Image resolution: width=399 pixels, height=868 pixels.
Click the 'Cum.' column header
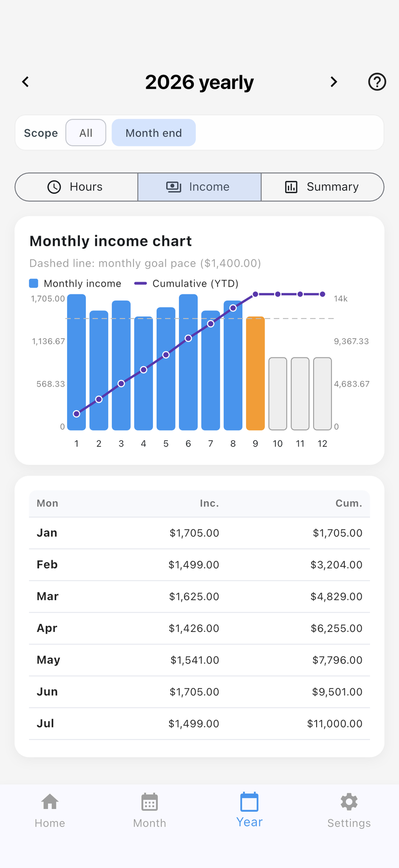[x=349, y=503]
